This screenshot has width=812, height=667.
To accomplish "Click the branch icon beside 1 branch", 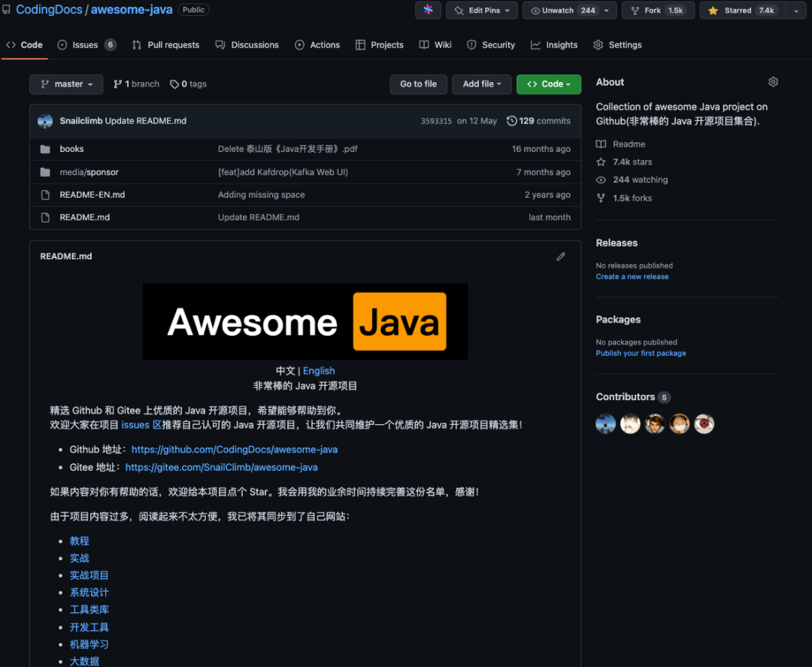I will pyautogui.click(x=118, y=84).
